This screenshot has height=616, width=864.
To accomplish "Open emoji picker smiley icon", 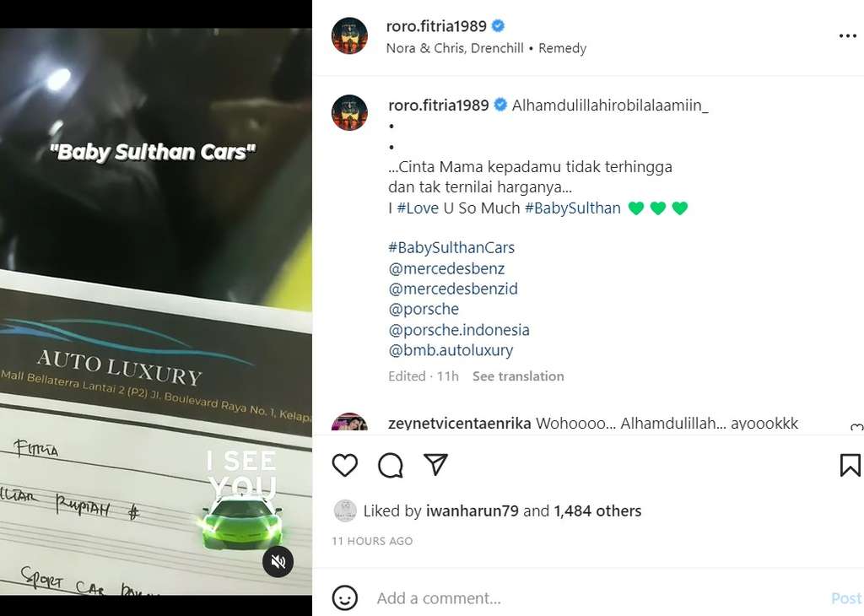I will (x=344, y=598).
